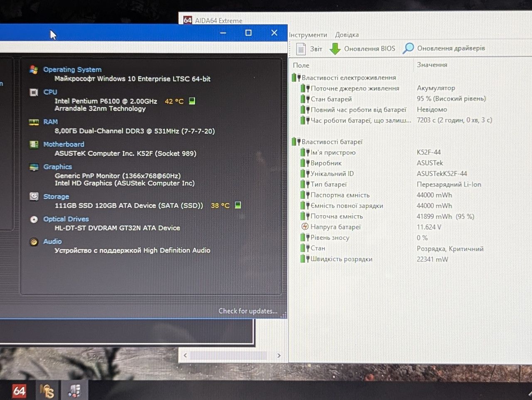Click the Звіт toolbar button
Viewport: 532px width, 400px height.
click(x=309, y=49)
